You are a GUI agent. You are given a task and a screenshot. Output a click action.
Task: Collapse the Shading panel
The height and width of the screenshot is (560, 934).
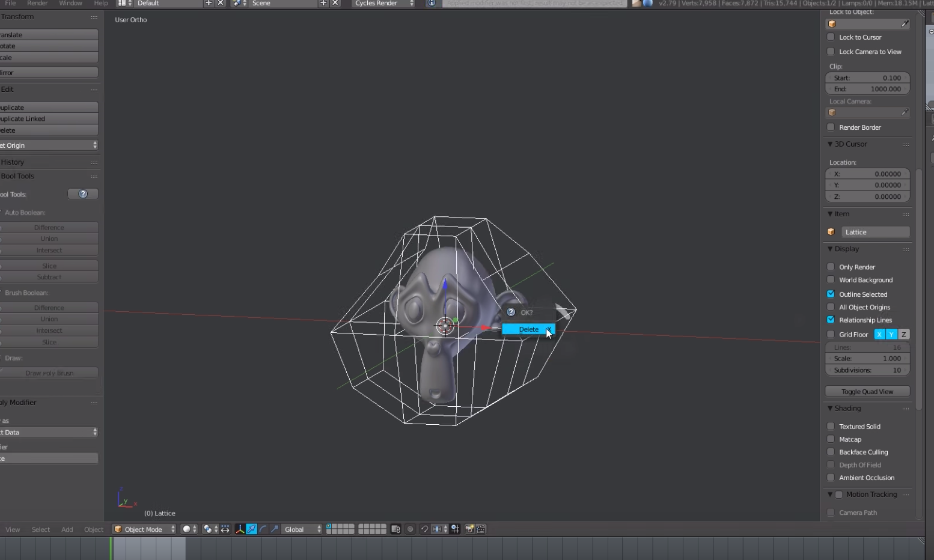(830, 409)
